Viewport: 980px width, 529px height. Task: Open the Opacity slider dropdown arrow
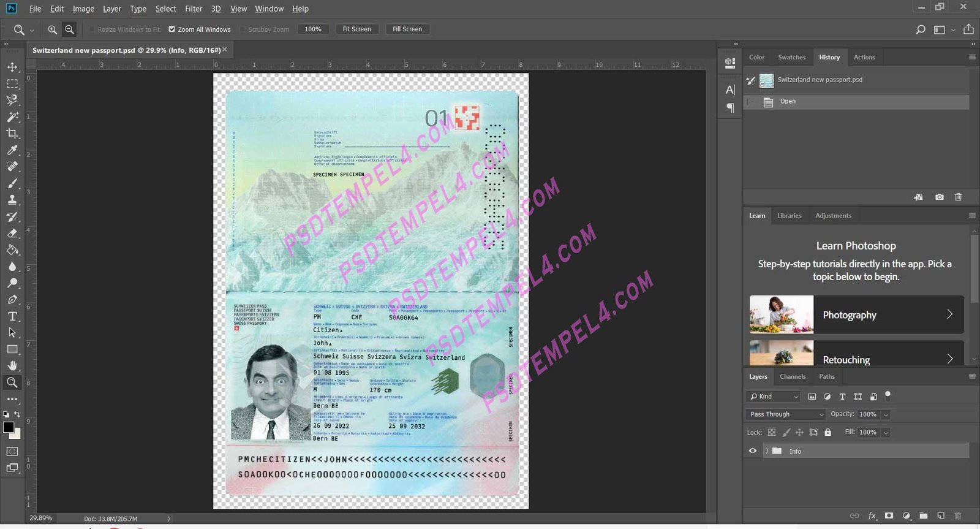coord(886,415)
